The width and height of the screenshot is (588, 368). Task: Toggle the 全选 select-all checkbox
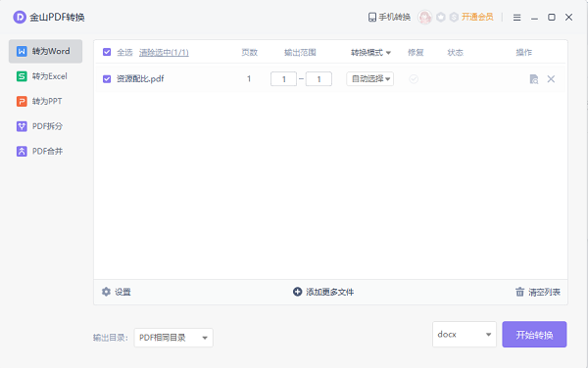(x=107, y=52)
